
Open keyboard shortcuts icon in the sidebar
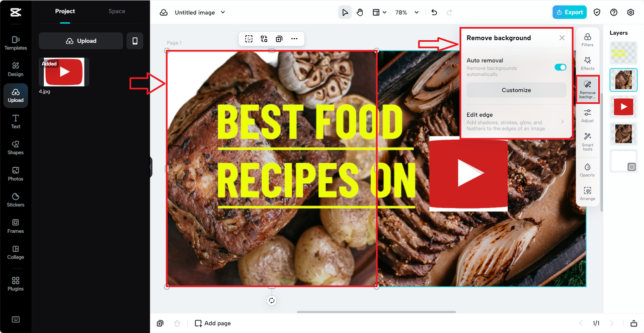tap(16, 319)
